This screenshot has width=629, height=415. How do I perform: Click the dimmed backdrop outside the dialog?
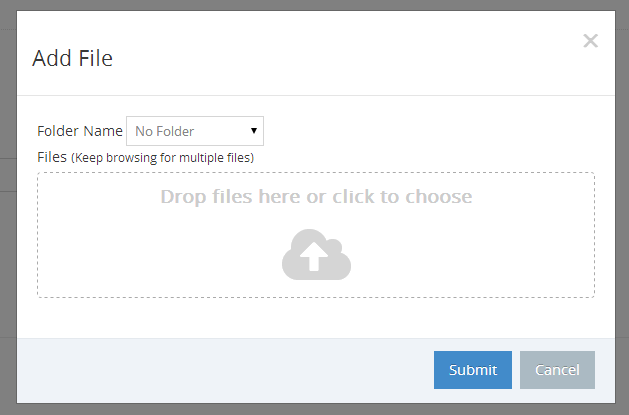(x=8, y=241)
